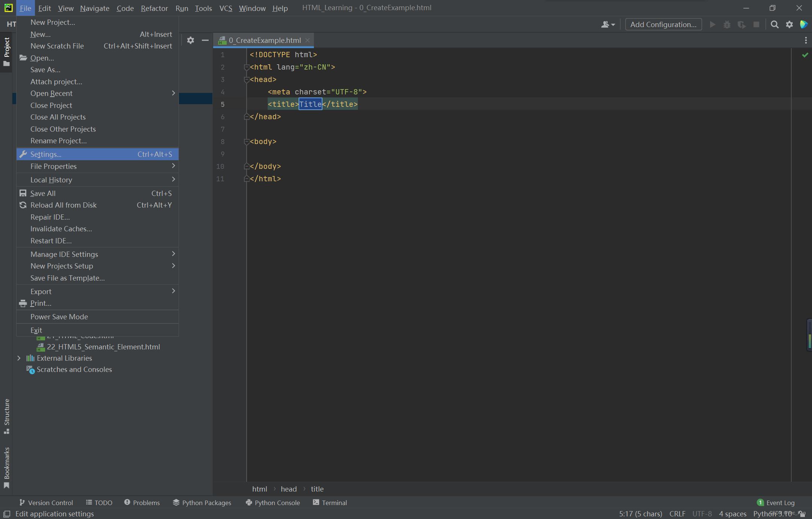This screenshot has height=519, width=812.
Task: Hide the project panel with minus icon
Action: click(205, 40)
